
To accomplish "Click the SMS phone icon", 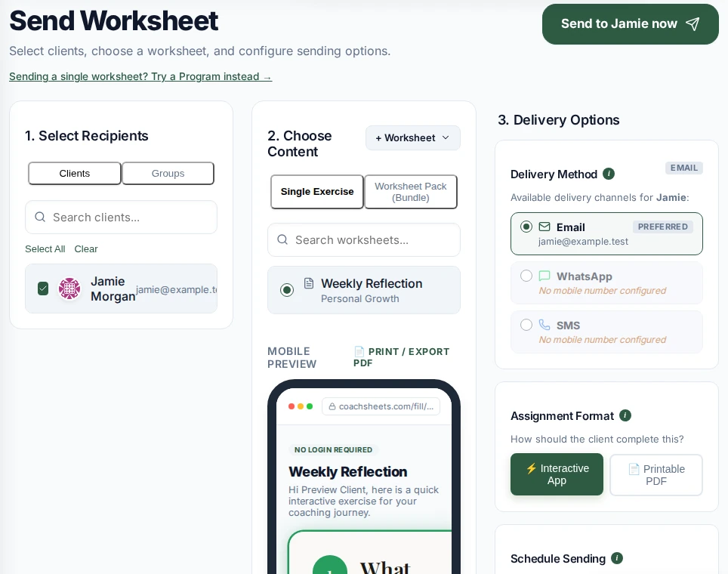I will point(544,325).
